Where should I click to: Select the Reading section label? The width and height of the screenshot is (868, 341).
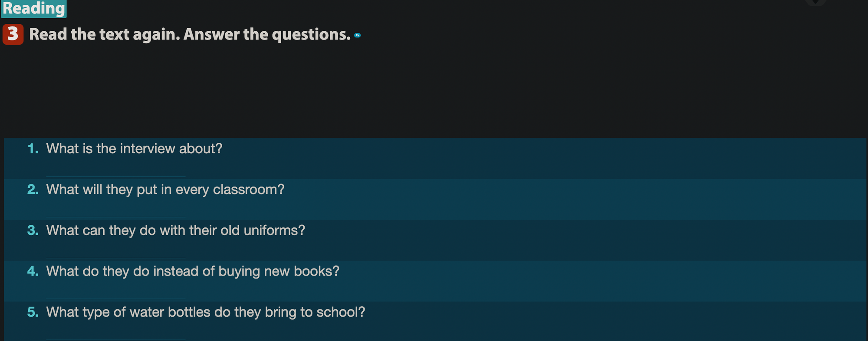33,8
